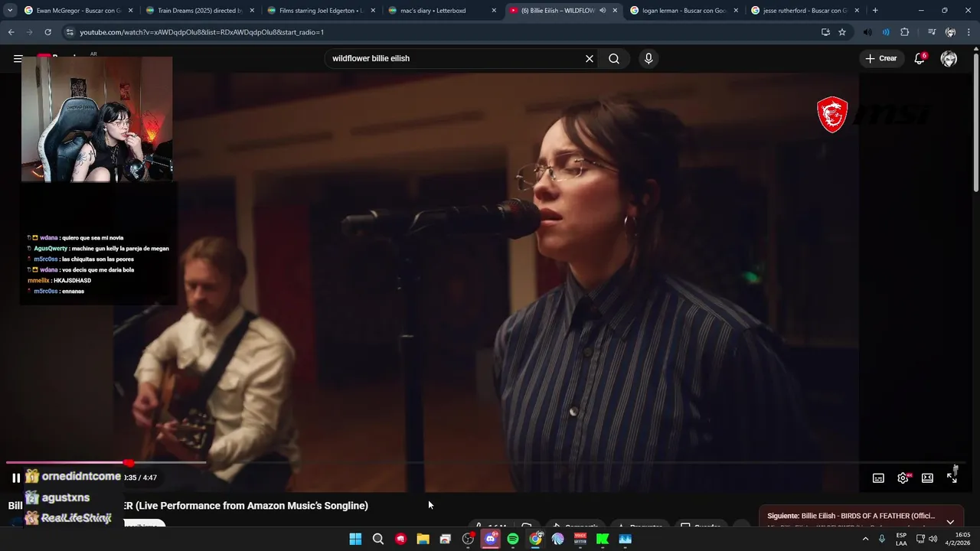The height and width of the screenshot is (551, 980).
Task: Switch ESP LAA keyboard language
Action: pos(901,539)
